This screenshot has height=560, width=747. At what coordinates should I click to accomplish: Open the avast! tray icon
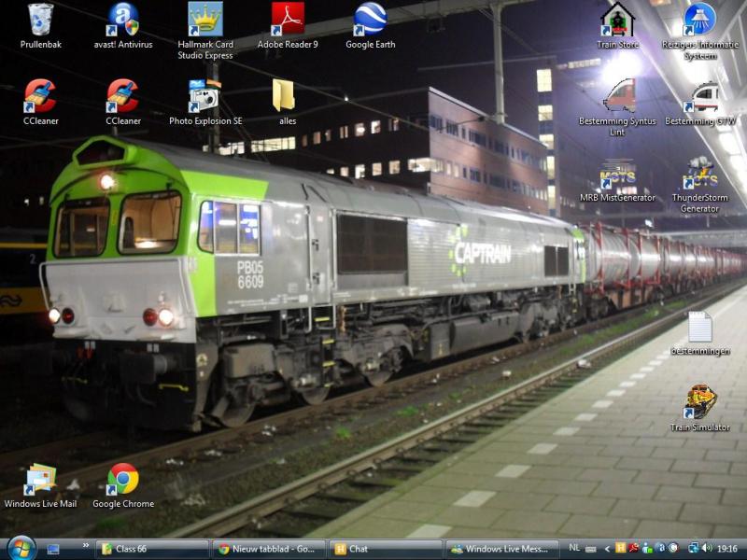(660, 548)
